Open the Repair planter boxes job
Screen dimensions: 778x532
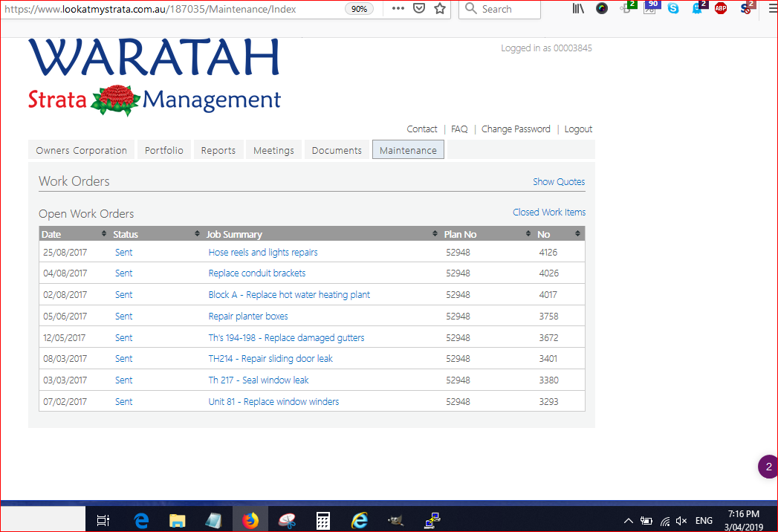(x=248, y=316)
